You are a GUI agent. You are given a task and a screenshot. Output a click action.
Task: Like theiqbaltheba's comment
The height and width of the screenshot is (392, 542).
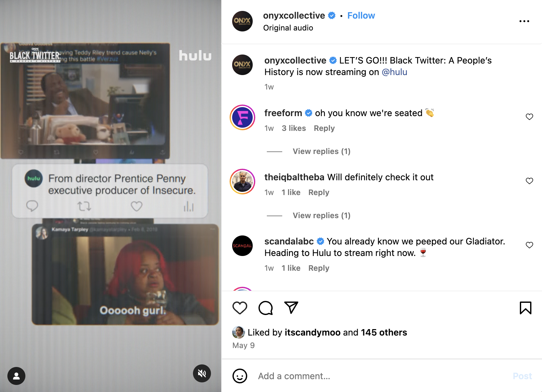click(x=529, y=181)
